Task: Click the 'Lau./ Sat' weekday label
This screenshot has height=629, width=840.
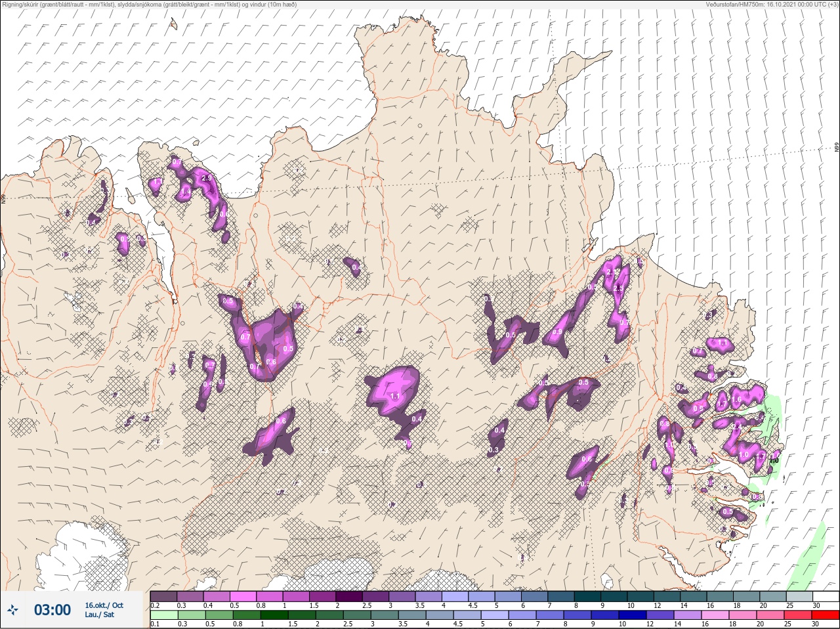Action: 99,615
